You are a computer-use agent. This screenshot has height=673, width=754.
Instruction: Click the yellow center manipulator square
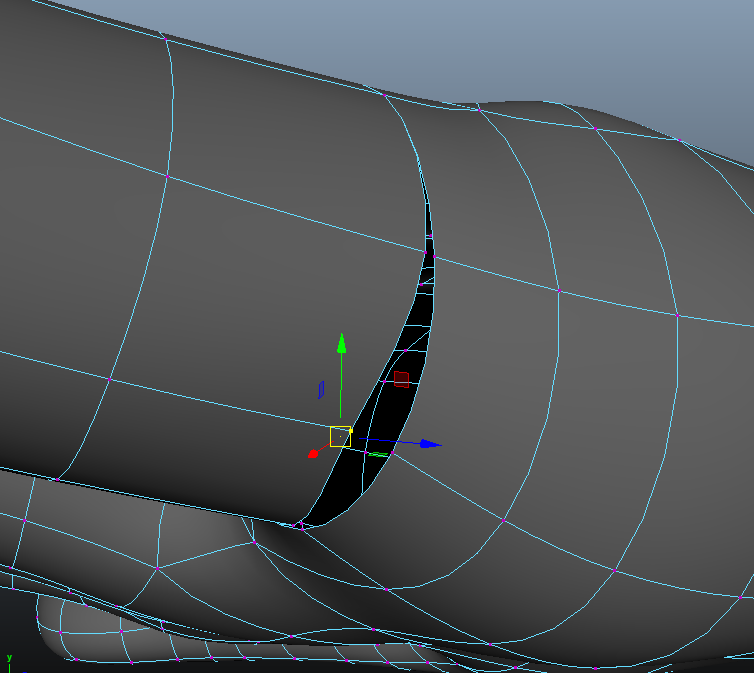[340, 436]
